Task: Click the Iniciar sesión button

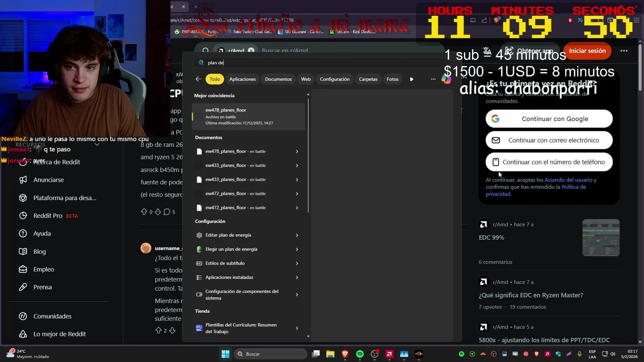Action: tap(587, 51)
